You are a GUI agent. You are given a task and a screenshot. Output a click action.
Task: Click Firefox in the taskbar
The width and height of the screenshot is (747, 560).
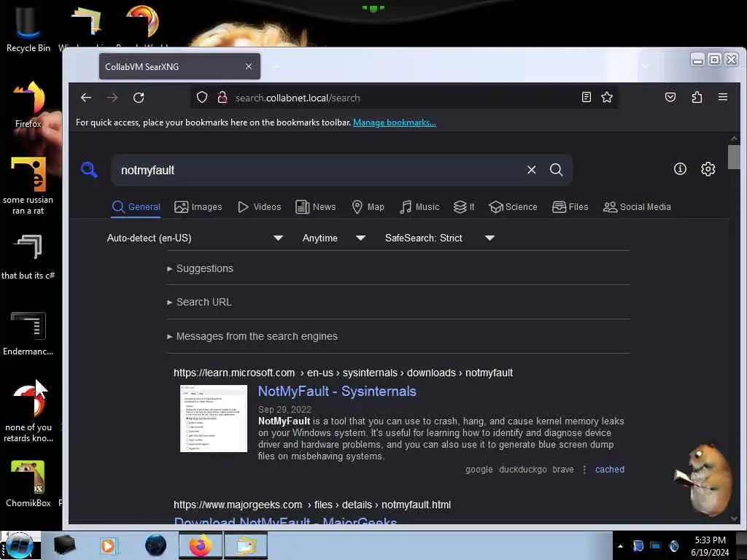point(201,545)
